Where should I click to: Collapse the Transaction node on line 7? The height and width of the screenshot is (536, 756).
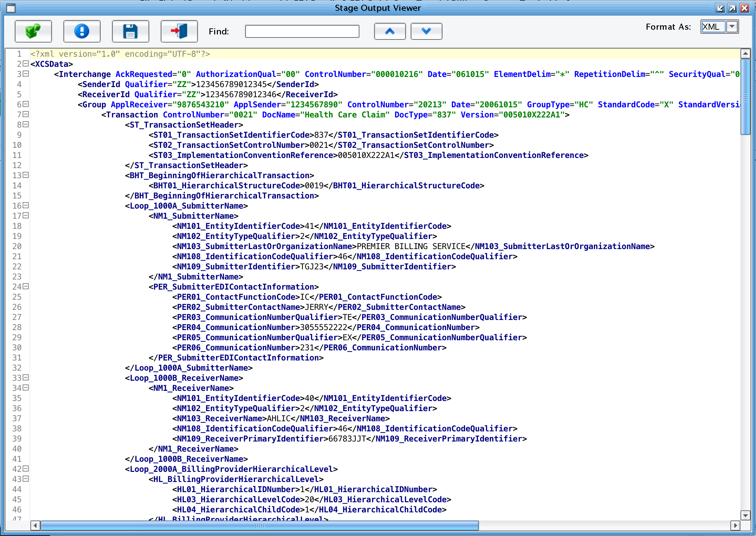tap(26, 114)
